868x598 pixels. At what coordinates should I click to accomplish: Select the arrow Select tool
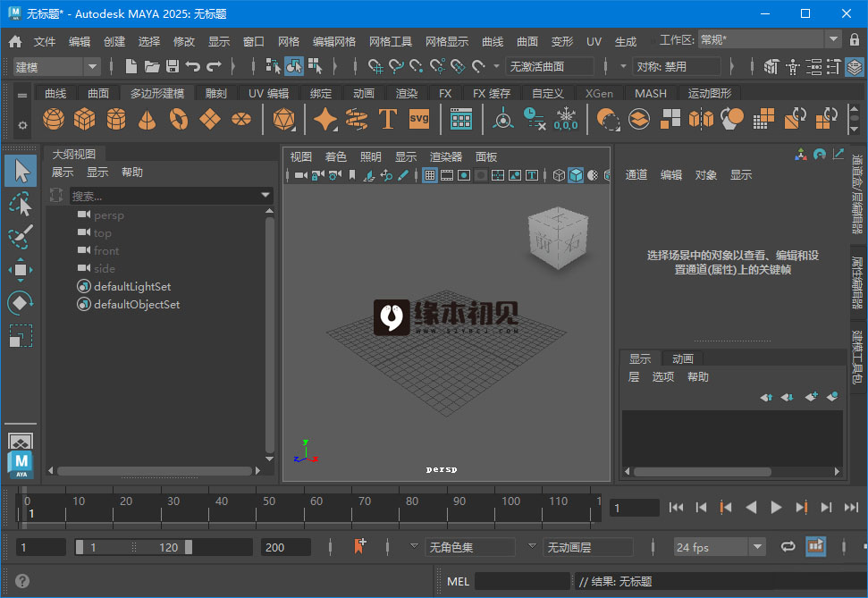click(21, 171)
